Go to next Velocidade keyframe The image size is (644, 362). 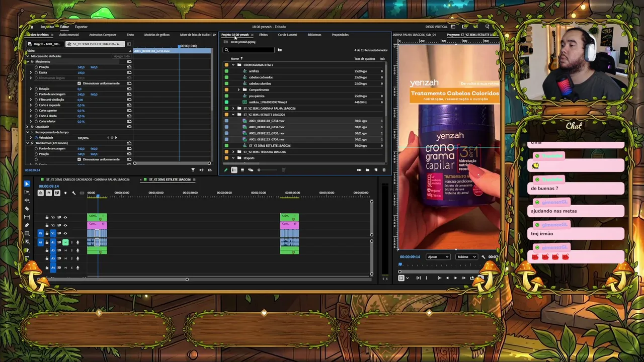[x=116, y=138]
